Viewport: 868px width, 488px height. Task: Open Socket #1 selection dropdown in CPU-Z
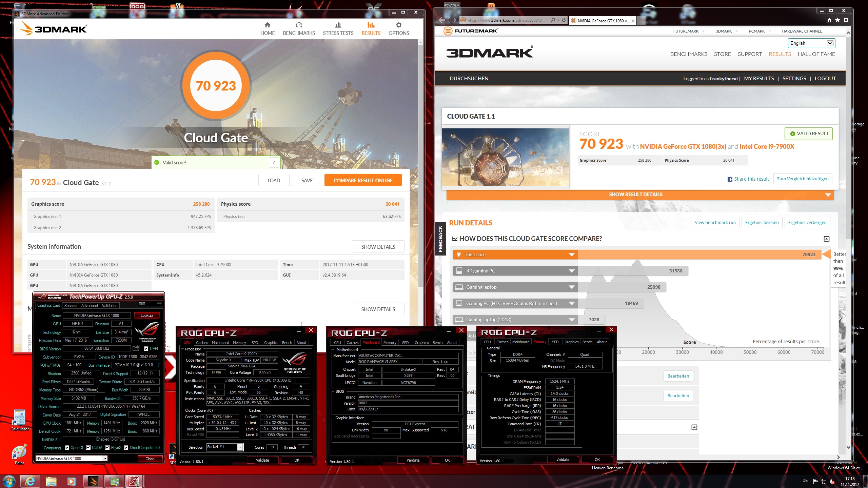click(x=225, y=447)
